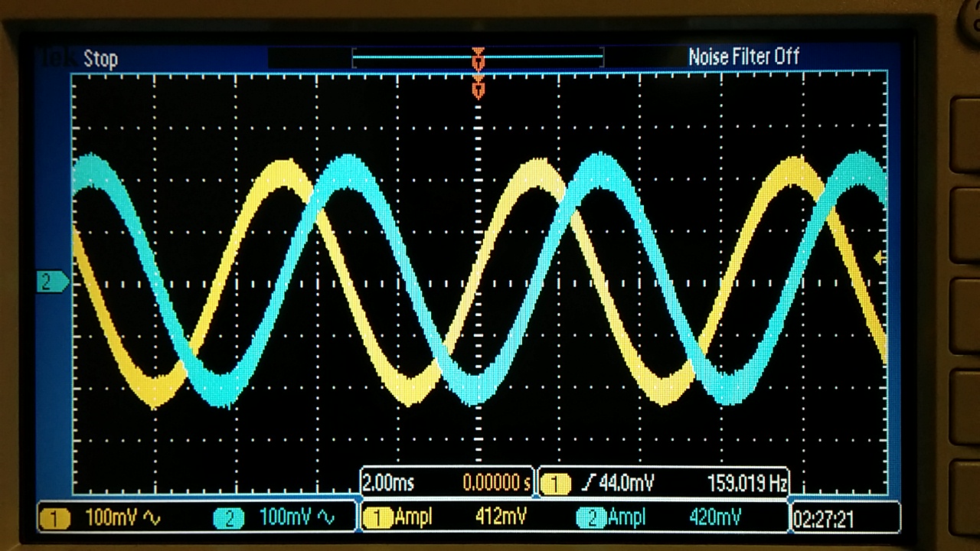Select the yellow trigger level arrow at the graticule edge

pos(880,258)
